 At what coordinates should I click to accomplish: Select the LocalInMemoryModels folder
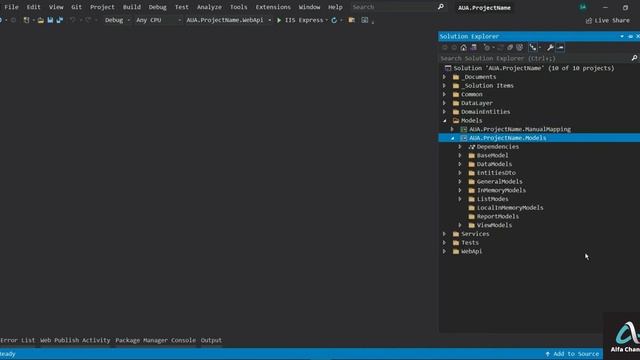(x=510, y=207)
